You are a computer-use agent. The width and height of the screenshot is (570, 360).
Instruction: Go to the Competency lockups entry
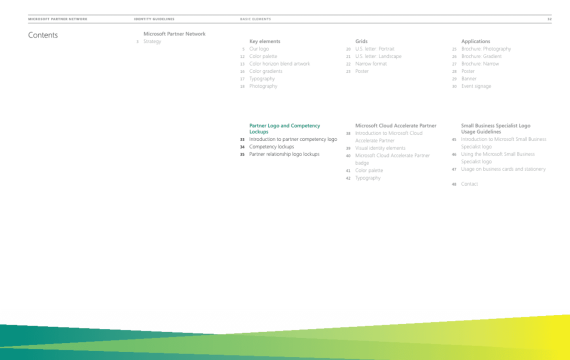click(x=271, y=147)
